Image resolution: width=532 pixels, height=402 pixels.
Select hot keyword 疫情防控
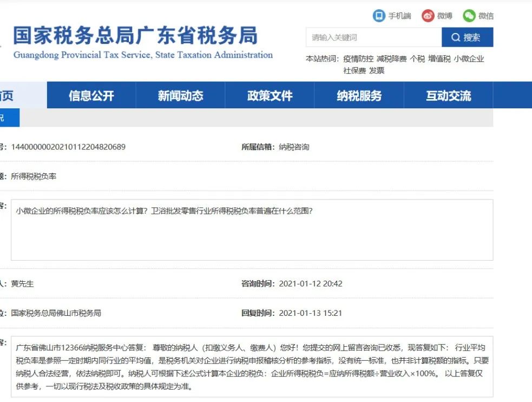point(358,59)
